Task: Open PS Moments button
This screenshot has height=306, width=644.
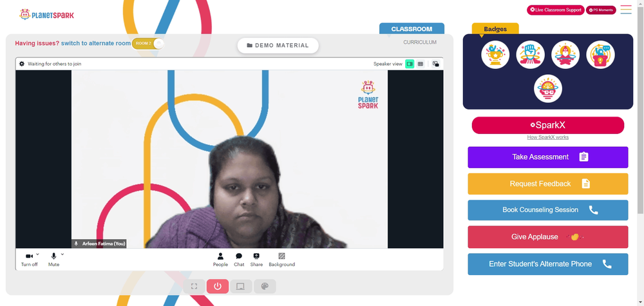Action: (x=601, y=10)
